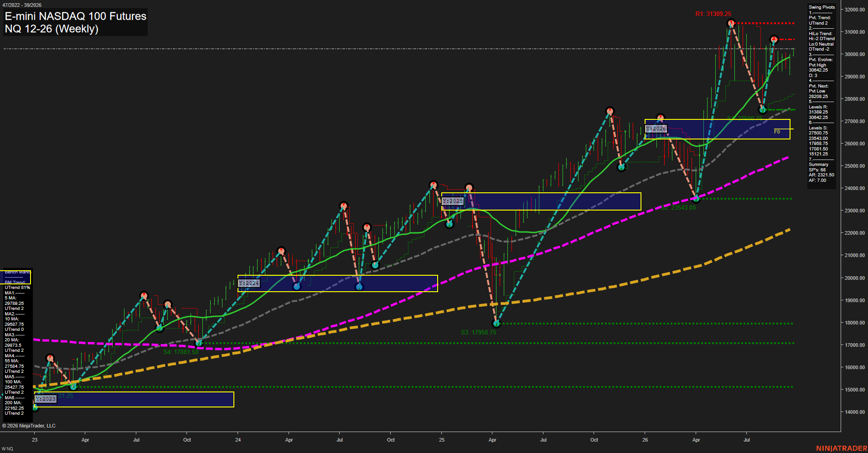
Task: Select the '47/2022 - 39/2026' date range text
Action: (21, 5)
